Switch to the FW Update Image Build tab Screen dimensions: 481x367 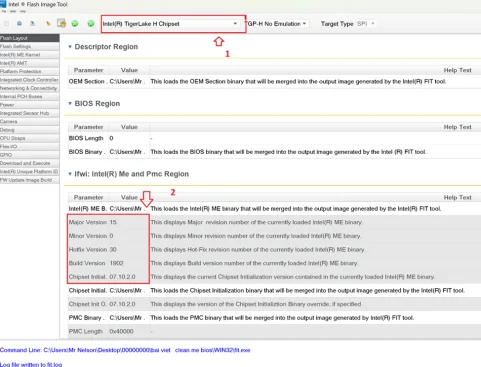click(30, 180)
